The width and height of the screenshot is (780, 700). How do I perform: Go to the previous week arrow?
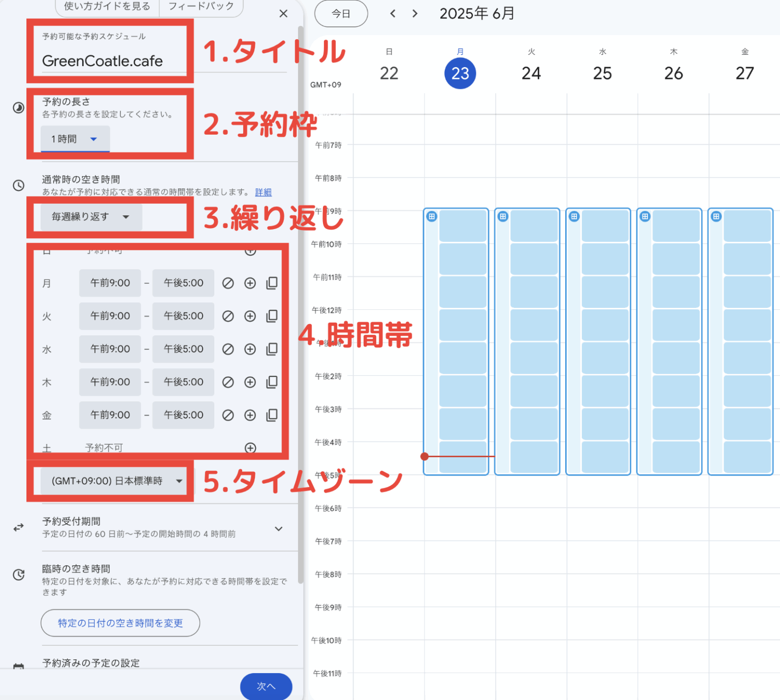[393, 14]
